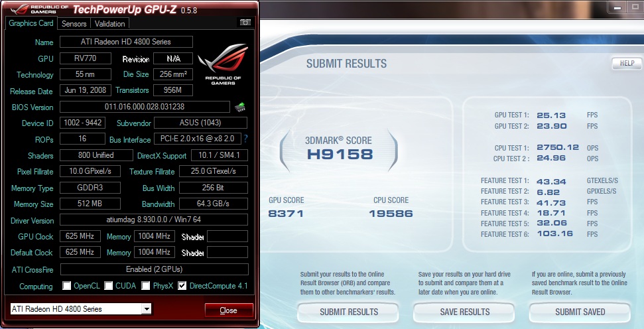Image resolution: width=644 pixels, height=329 pixels.
Task: Uncheck the DirectCompute 4.1 checkbox
Action: coord(182,285)
